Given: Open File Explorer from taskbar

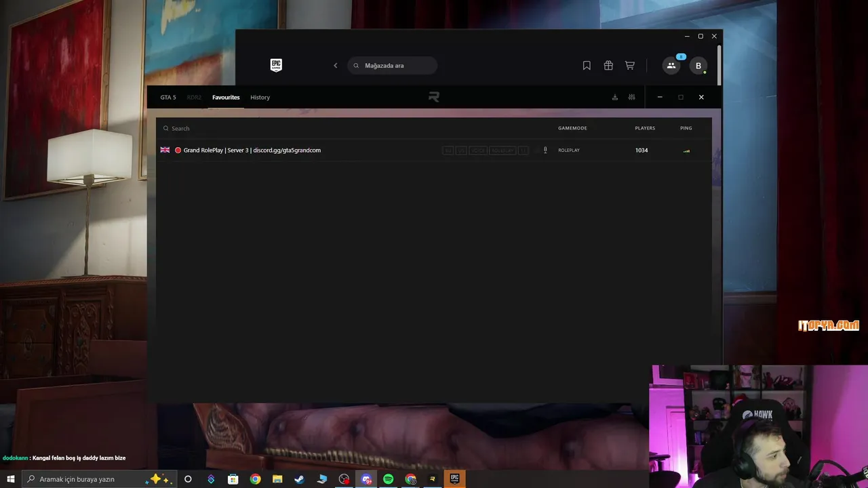Looking at the screenshot, I should [x=277, y=479].
